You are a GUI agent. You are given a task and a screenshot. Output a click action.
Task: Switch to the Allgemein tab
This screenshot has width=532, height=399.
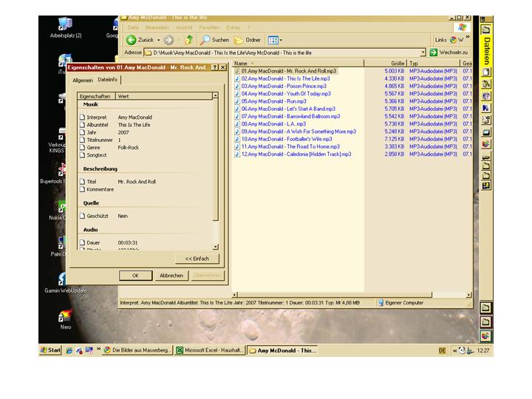click(83, 80)
